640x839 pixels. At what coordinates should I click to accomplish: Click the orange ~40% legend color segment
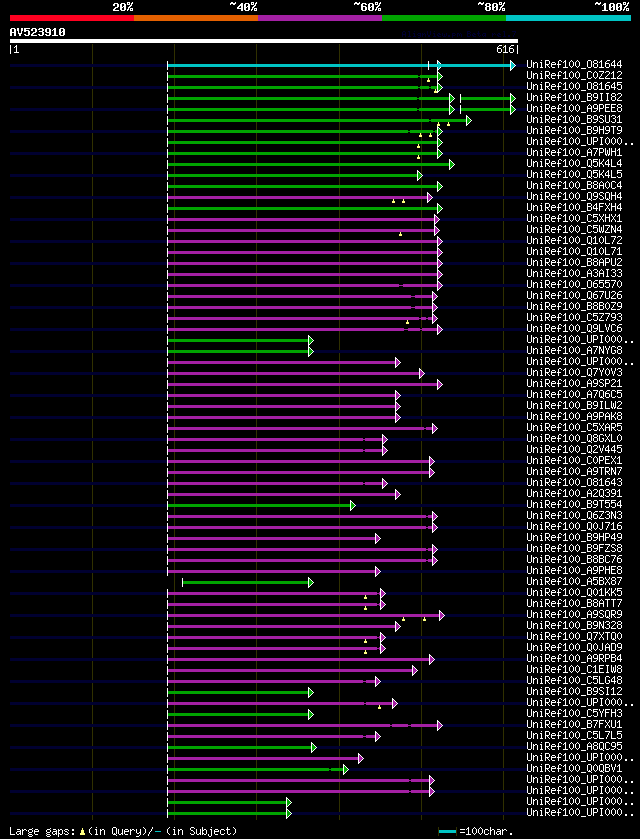coord(196,18)
